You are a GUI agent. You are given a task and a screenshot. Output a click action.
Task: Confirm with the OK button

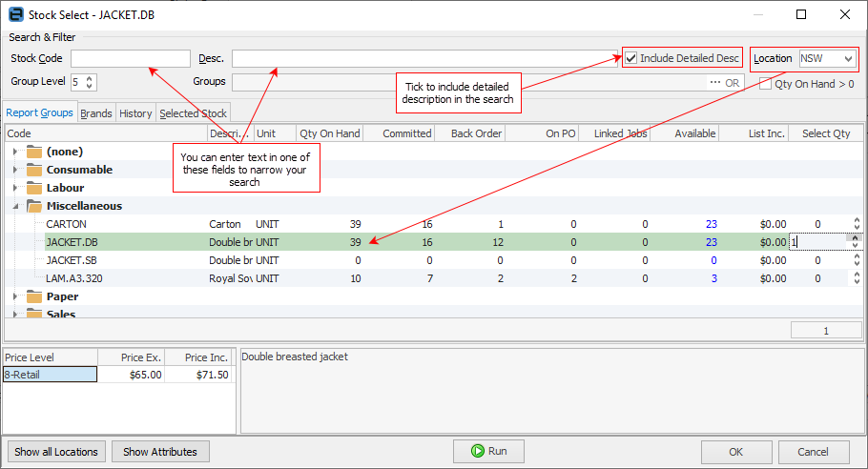tap(736, 452)
